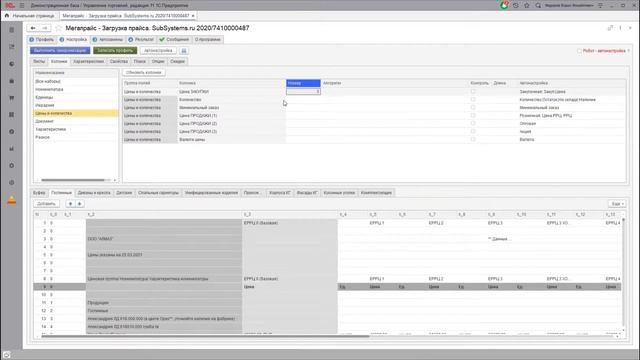The width and height of the screenshot is (640, 360).
Task: Click the printer icon beside Автонастройка
Action: click(x=184, y=51)
